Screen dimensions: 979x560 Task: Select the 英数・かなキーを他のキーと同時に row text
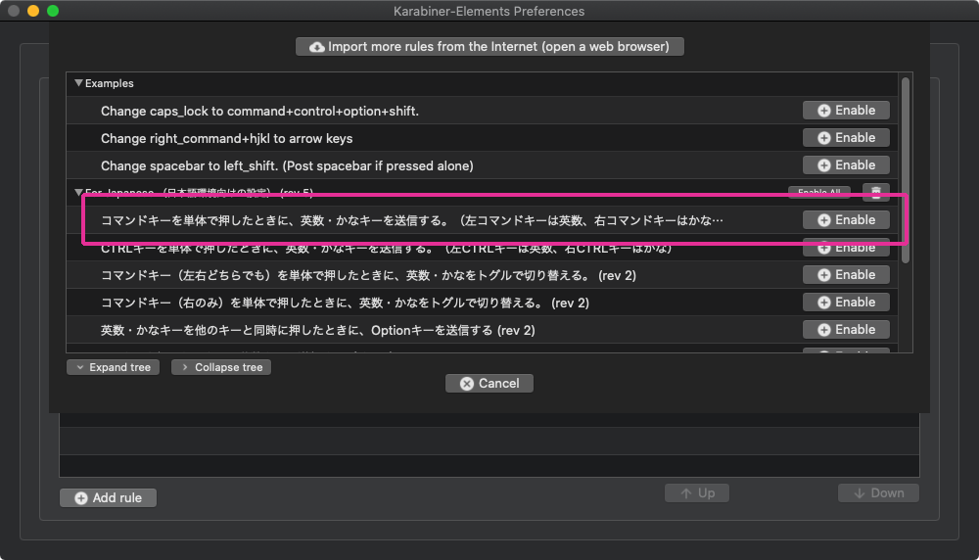318,330
